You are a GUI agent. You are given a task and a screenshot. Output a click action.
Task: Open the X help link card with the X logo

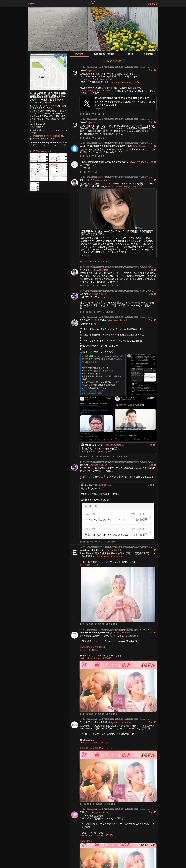118,103
